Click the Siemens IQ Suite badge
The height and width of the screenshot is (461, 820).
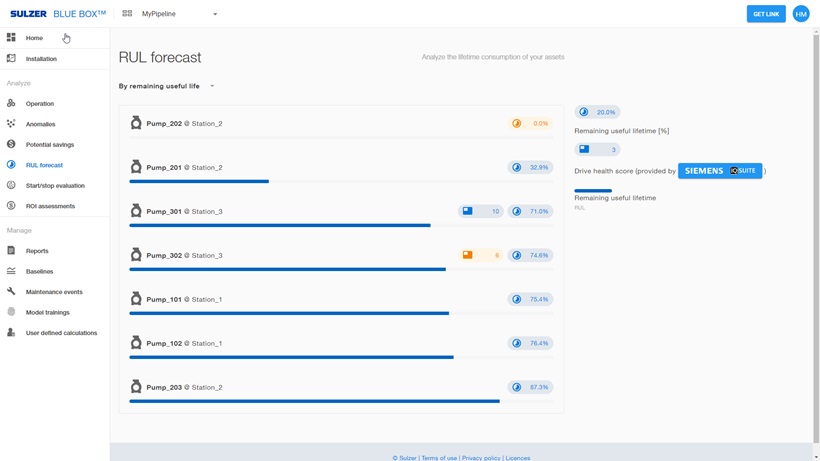720,171
